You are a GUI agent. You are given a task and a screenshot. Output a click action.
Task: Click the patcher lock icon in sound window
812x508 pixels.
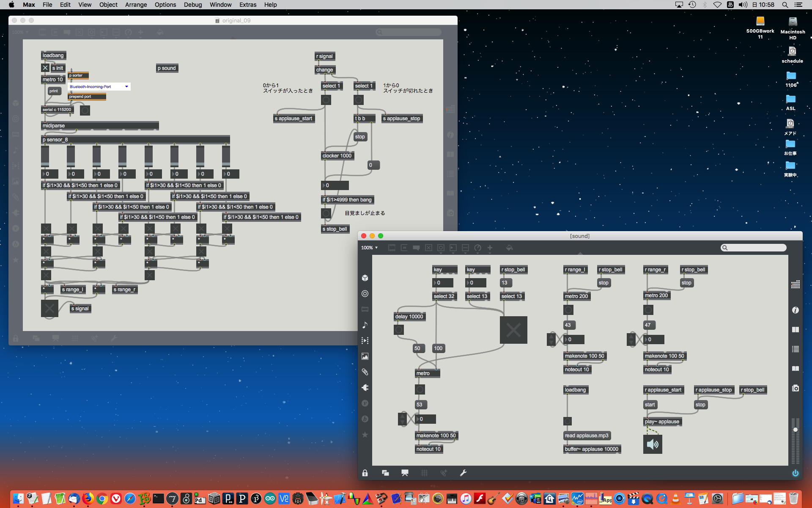click(x=365, y=473)
